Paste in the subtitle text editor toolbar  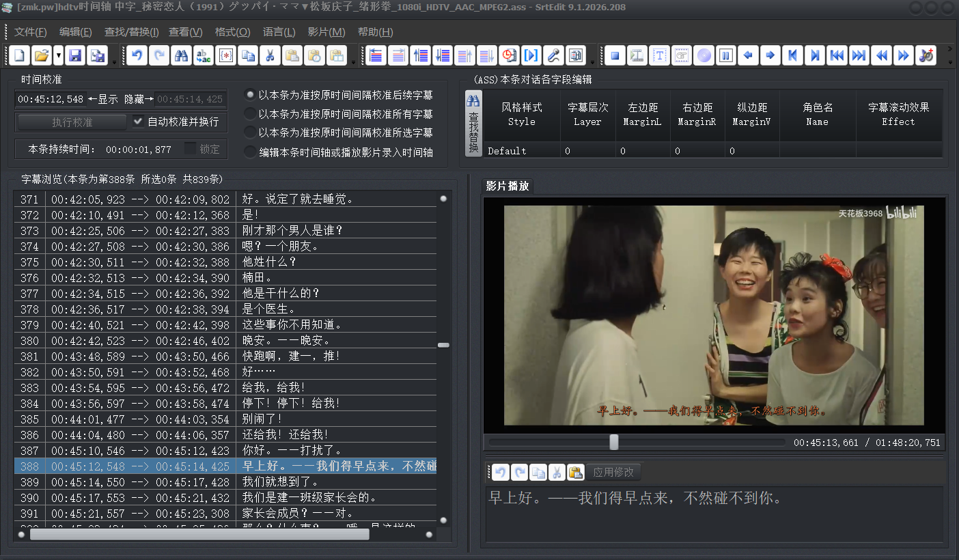pos(576,472)
